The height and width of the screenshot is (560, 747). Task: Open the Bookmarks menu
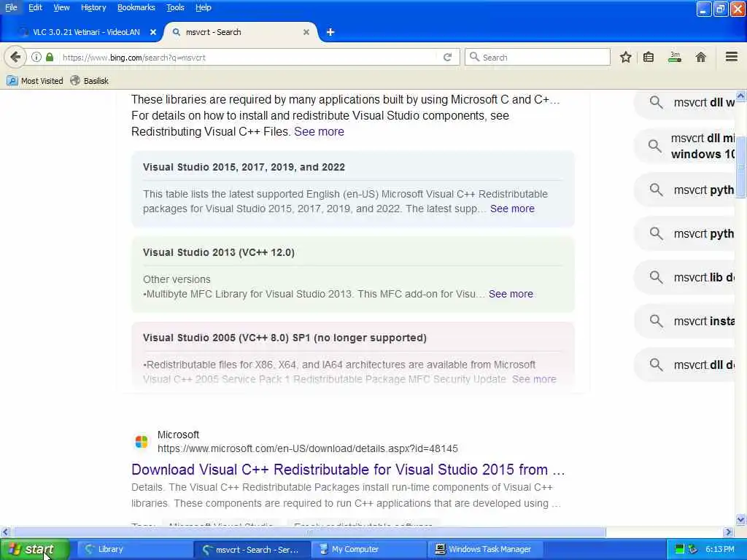[x=136, y=7]
